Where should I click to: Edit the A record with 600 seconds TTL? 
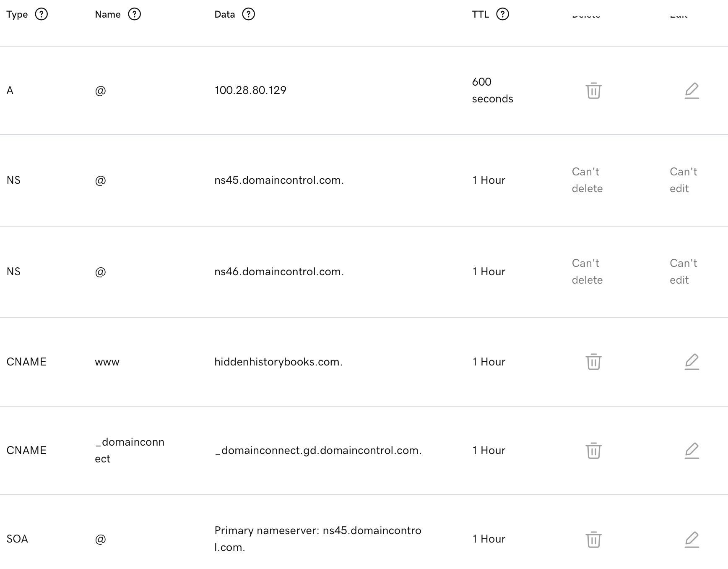(x=692, y=91)
